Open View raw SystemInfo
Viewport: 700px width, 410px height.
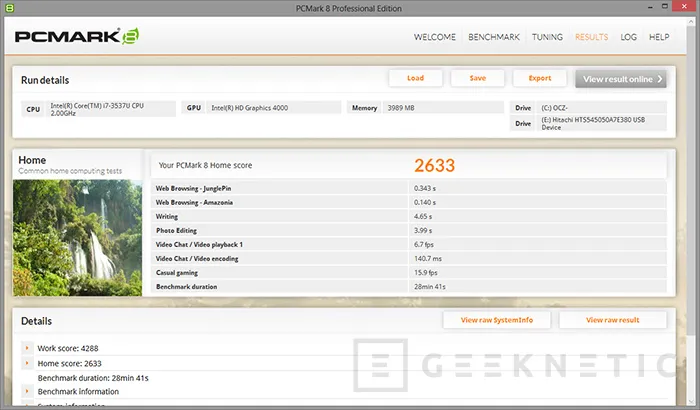pyautogui.click(x=496, y=320)
